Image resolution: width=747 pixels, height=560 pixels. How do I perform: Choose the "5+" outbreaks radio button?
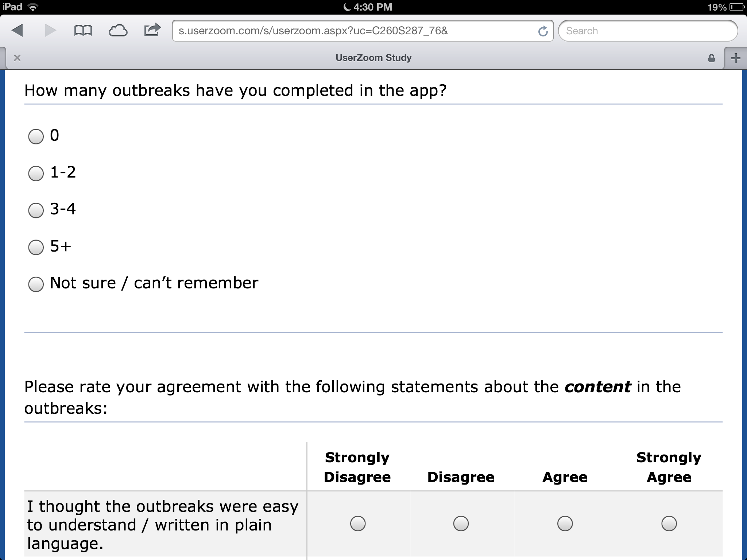36,247
